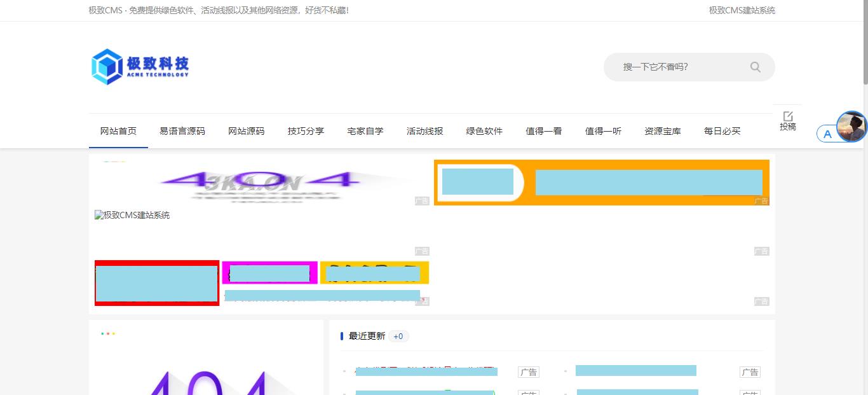Open the 活动线报 category
This screenshot has height=395, width=868.
pyautogui.click(x=424, y=130)
